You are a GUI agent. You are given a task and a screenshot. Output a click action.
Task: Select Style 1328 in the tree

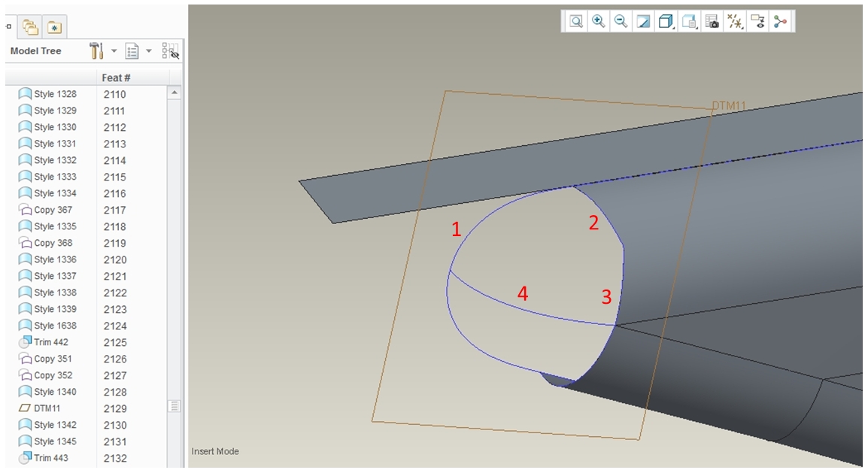click(x=47, y=94)
